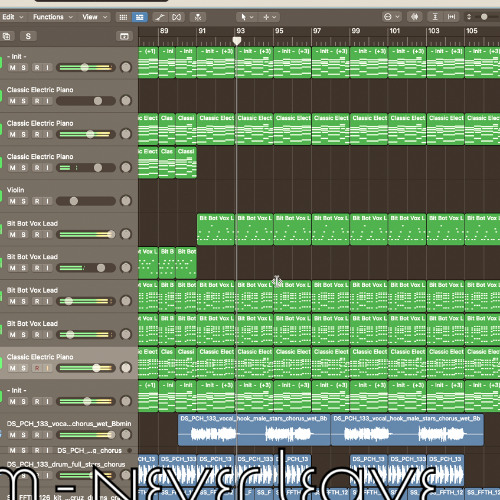Disable red record button on highlighted piano track
The width and height of the screenshot is (500, 500).
tap(37, 368)
